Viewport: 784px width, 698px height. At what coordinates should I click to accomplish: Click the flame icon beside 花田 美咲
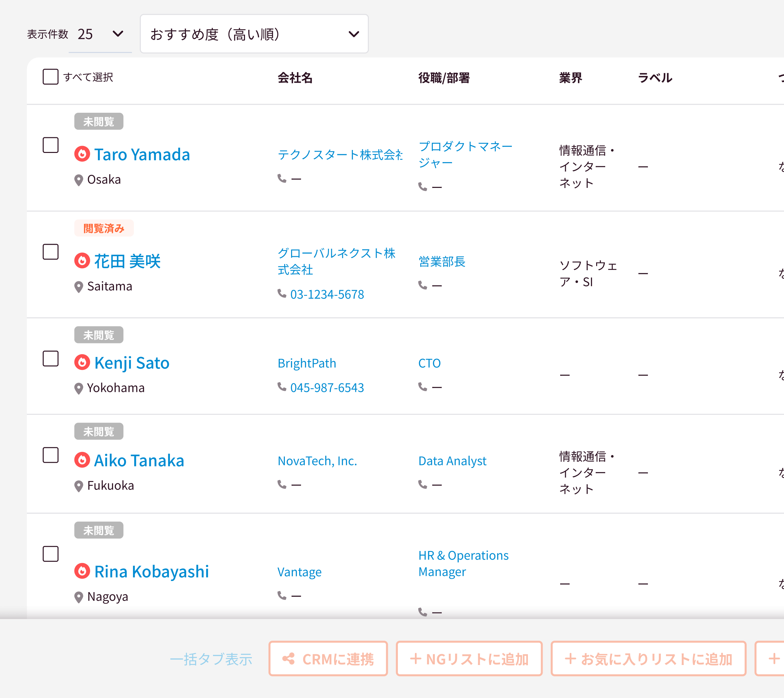82,260
